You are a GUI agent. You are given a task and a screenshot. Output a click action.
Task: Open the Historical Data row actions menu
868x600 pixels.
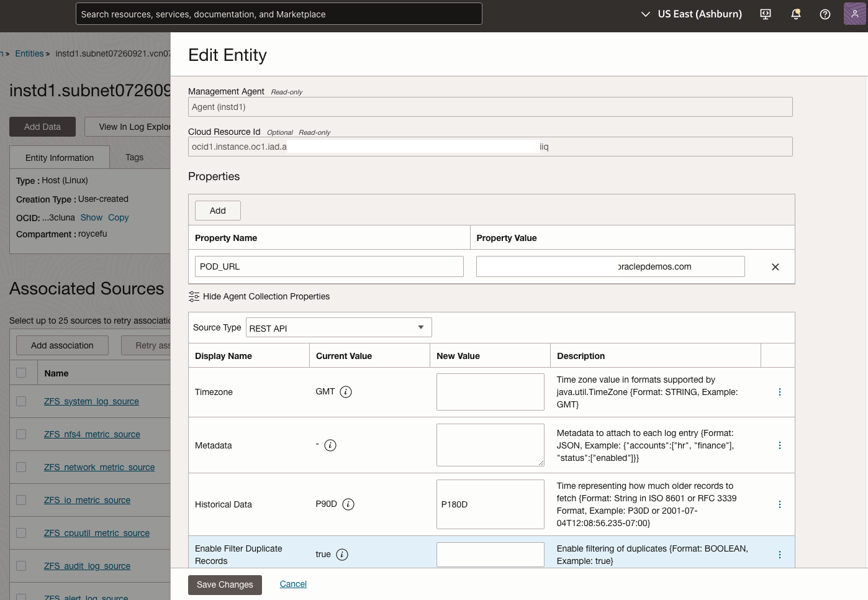point(779,504)
